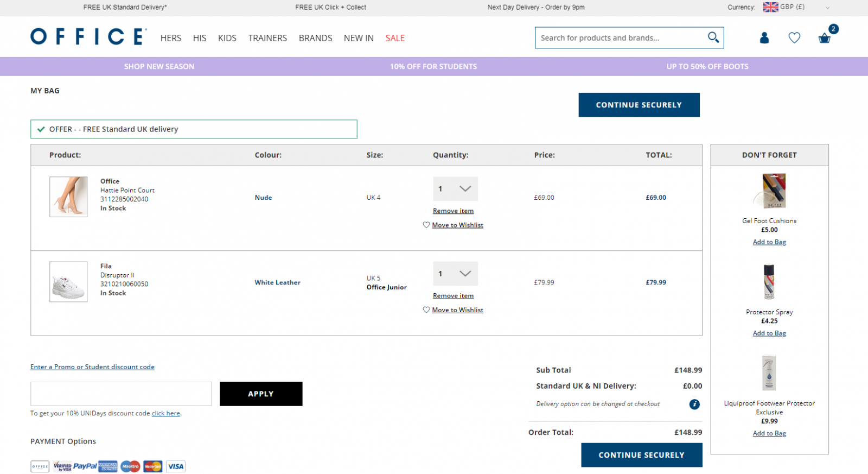The image size is (868, 474).
Task: Expand quantity dropdown for Hattie Point Court
Action: coord(455,188)
